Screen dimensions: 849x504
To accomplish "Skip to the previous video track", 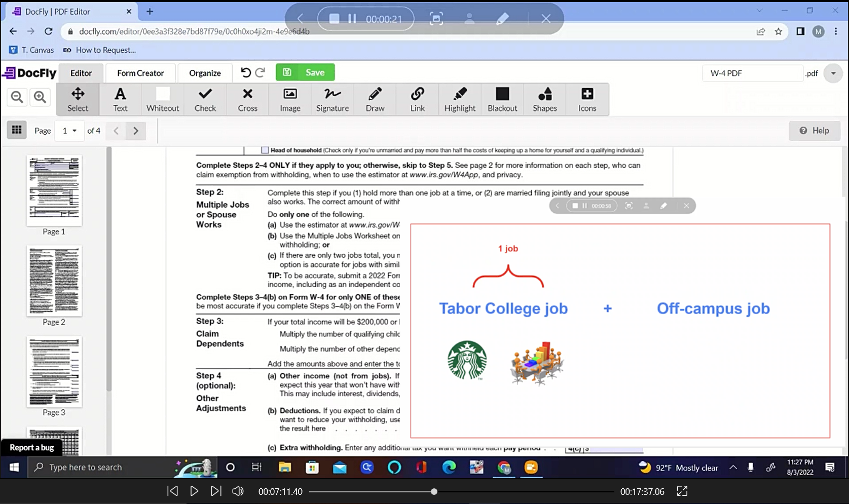I will 172,491.
